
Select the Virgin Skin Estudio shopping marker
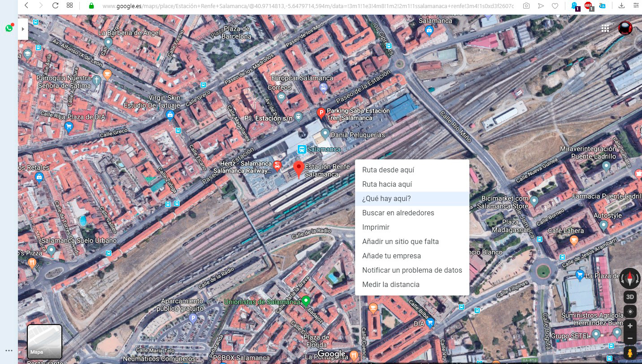[x=170, y=115]
